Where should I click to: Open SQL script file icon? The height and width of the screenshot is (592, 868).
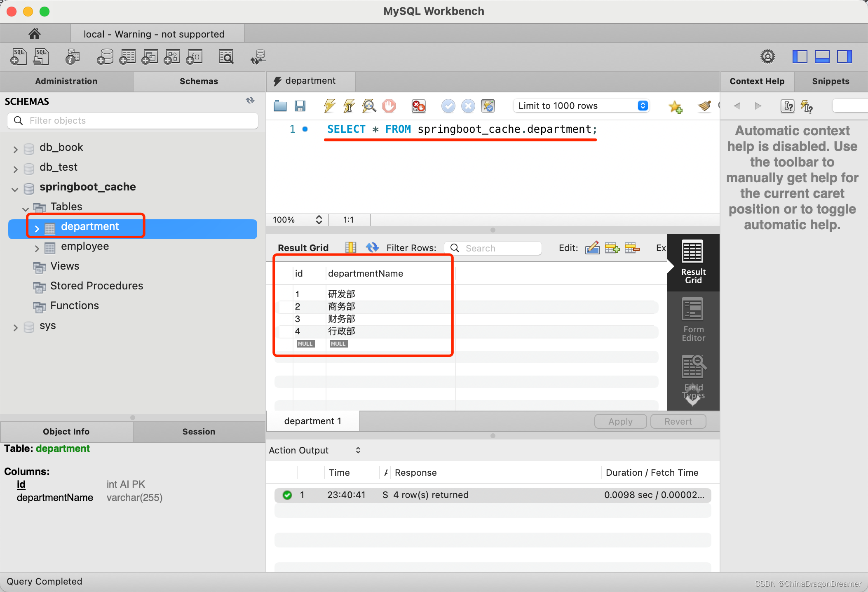click(41, 57)
